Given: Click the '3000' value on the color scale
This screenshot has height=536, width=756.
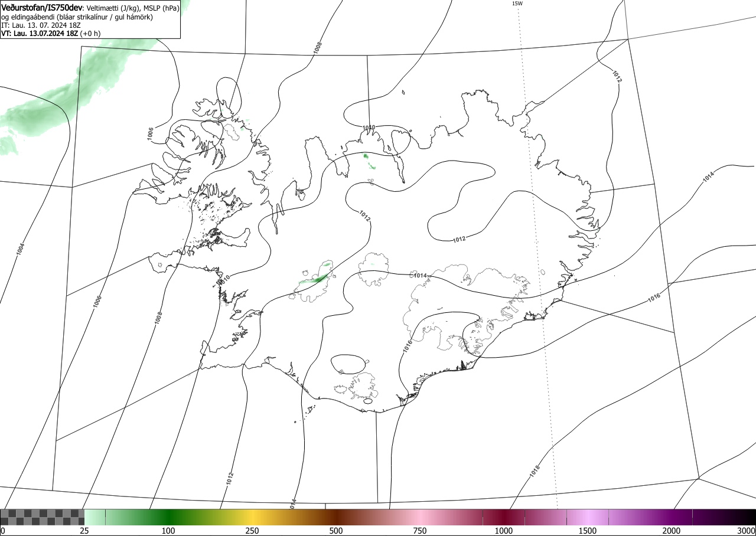Looking at the screenshot, I should (x=746, y=531).
